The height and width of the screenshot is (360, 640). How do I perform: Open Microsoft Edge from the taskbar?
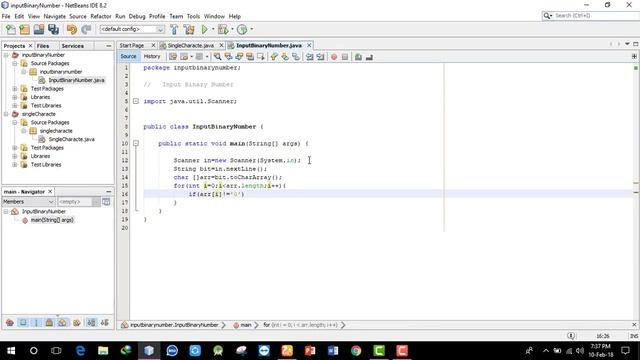point(80,351)
